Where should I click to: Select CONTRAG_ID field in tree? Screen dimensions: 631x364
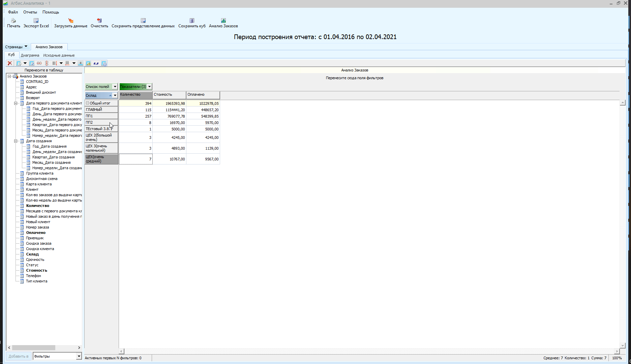37,82
